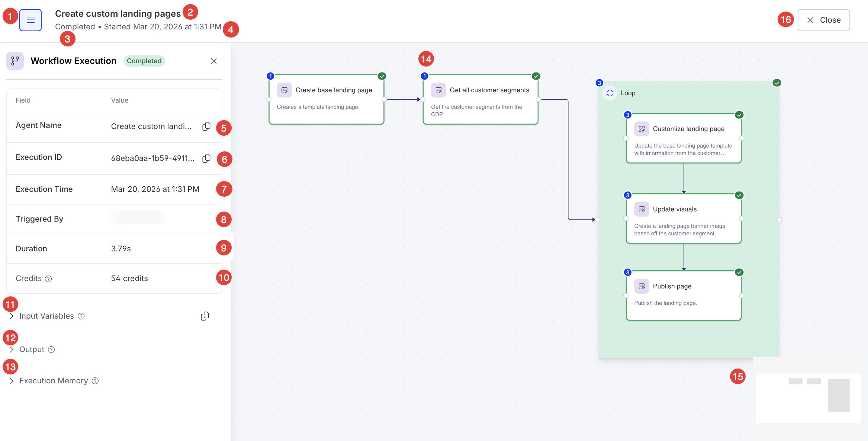Image resolution: width=868 pixels, height=441 pixels.
Task: Copy the Execution ID
Action: pos(206,158)
